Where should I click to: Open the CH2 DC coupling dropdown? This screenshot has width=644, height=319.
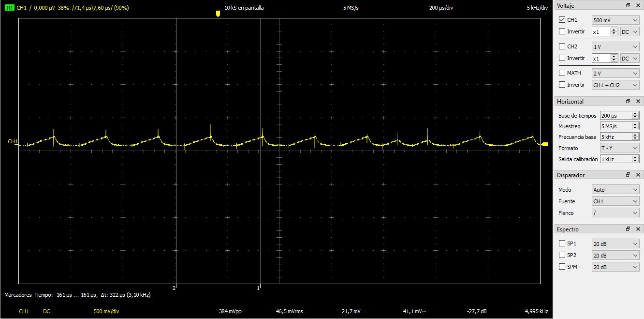[630, 58]
